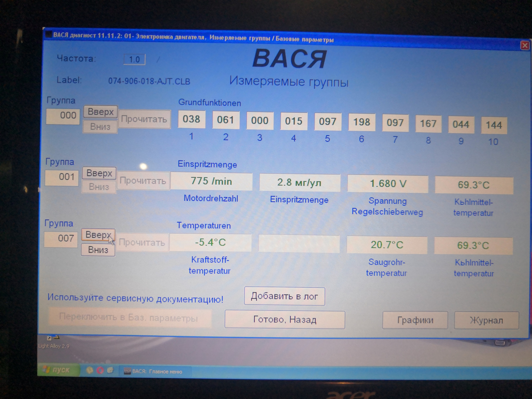
Task: Click the Opera icon in quick launch
Action: click(x=100, y=370)
